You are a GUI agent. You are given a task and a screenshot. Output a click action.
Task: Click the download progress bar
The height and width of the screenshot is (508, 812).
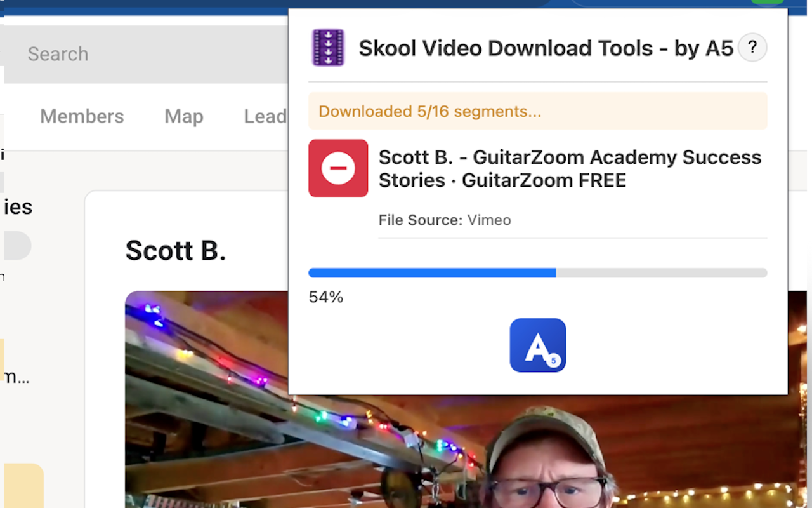tap(538, 273)
